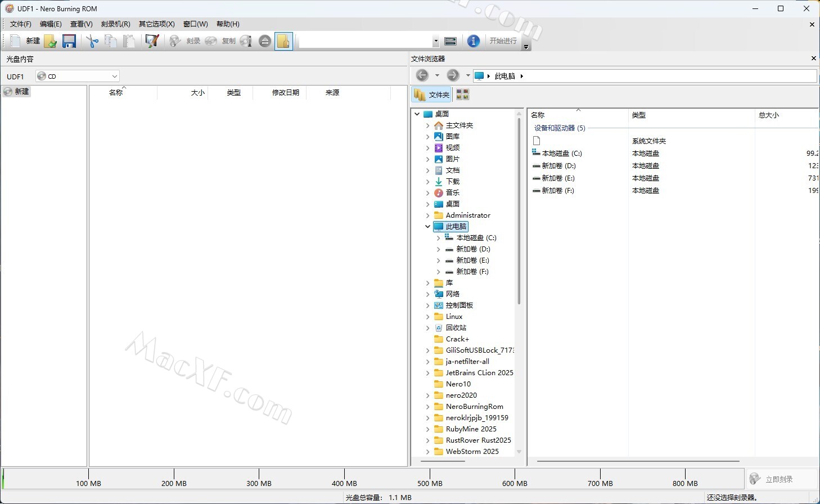Screen dimensions: 820x504
Task: Toggle the 文件夹 folders tree view
Action: point(432,94)
